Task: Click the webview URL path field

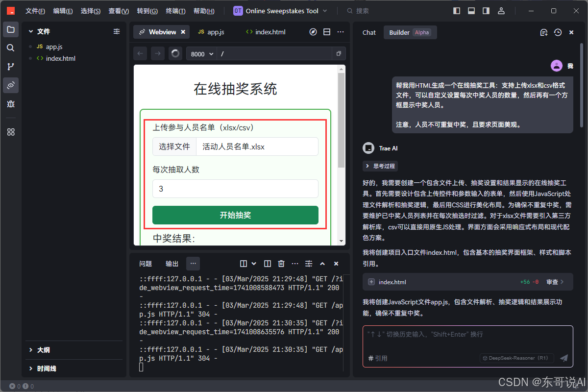Action: [274, 54]
